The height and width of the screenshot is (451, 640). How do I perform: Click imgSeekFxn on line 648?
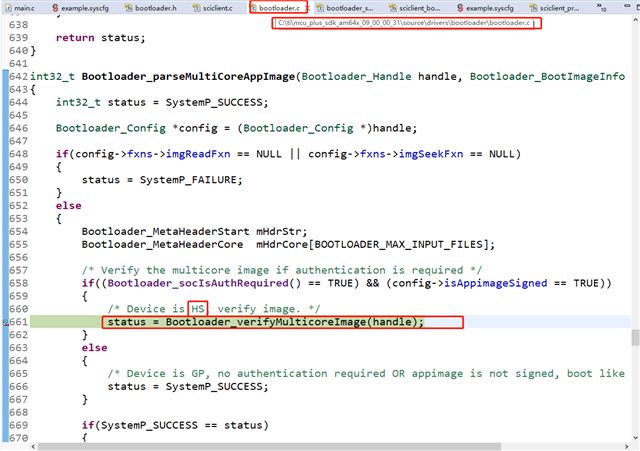[x=431, y=154]
